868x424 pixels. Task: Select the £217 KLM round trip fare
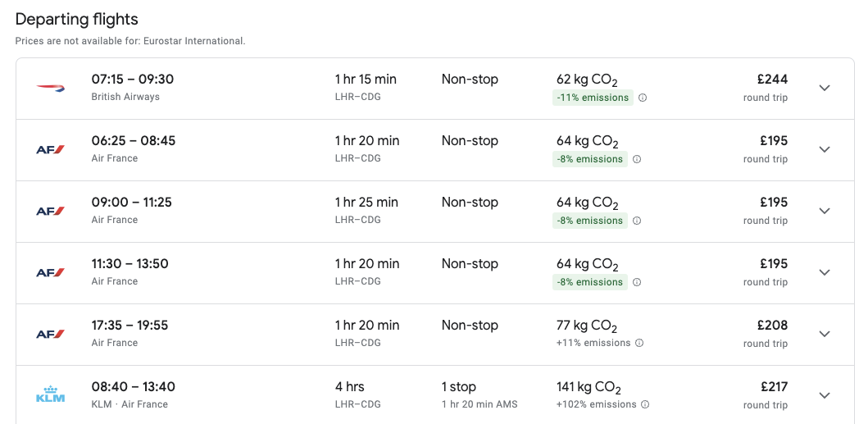pos(771,387)
